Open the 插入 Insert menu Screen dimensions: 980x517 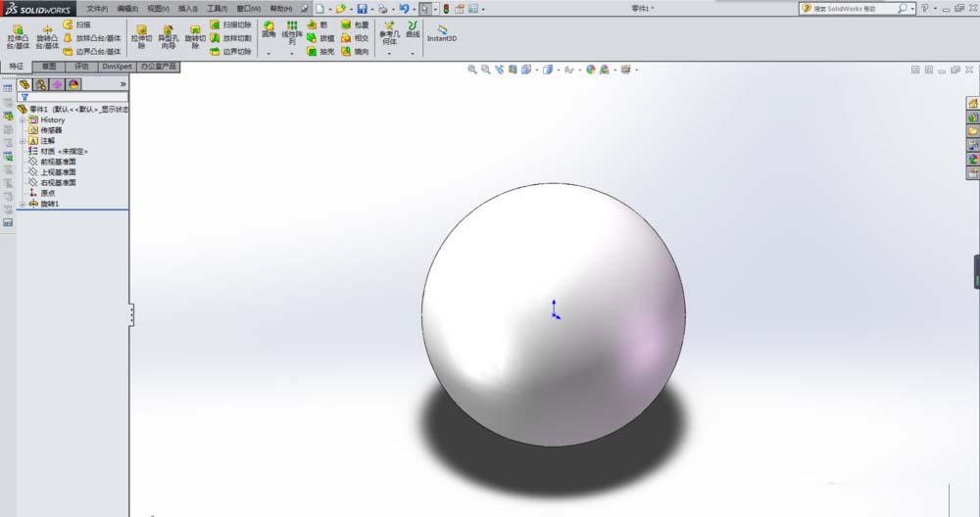188,9
